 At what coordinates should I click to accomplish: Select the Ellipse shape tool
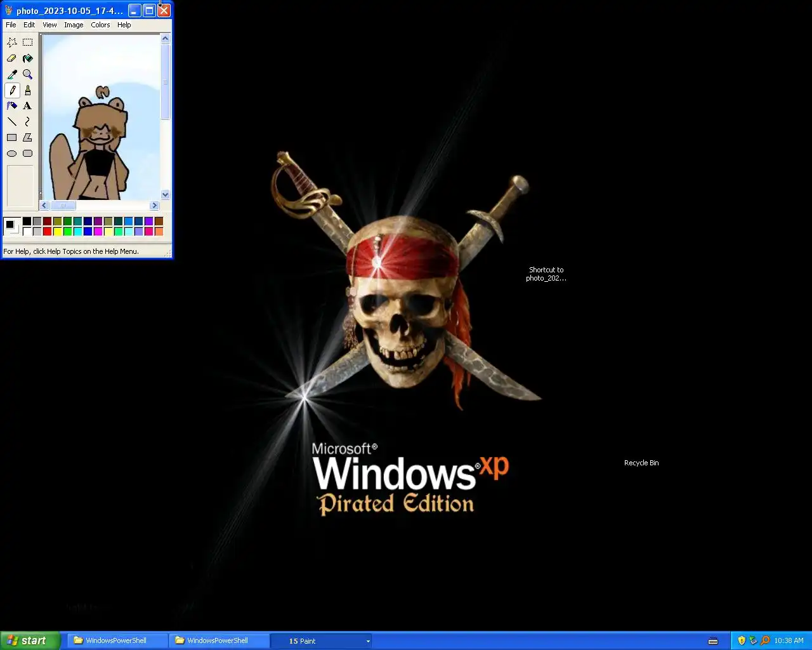pyautogui.click(x=11, y=154)
